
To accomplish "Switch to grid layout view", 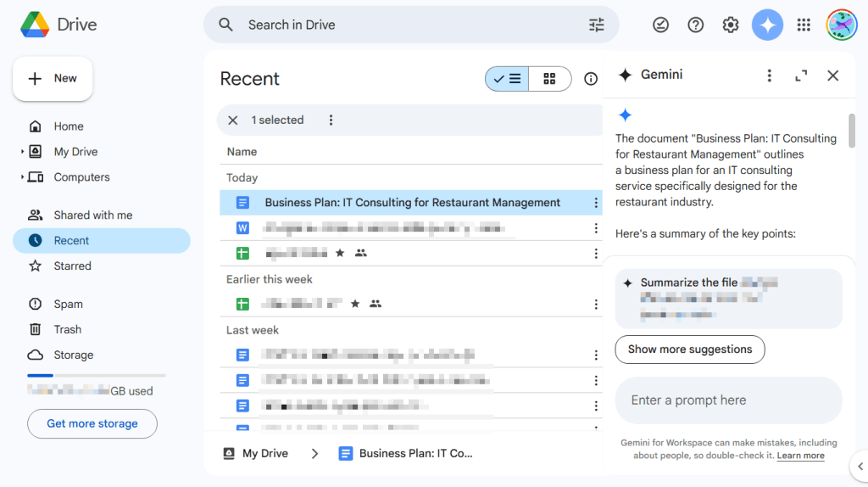I will [550, 79].
